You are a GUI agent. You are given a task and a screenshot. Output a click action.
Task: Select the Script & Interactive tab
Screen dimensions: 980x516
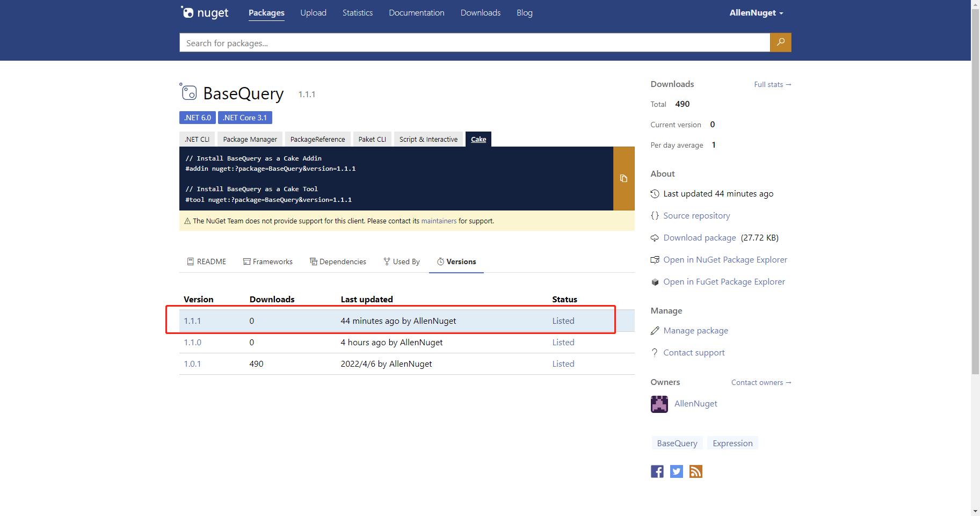click(429, 139)
